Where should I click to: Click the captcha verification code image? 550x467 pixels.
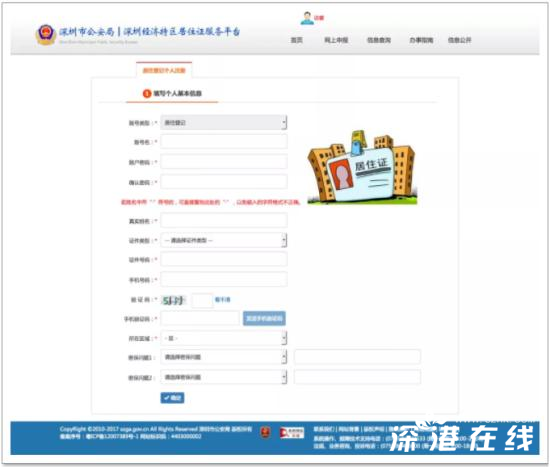(173, 300)
